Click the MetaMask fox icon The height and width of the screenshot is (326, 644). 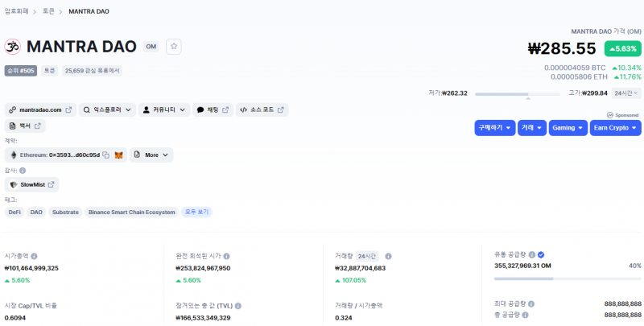118,155
